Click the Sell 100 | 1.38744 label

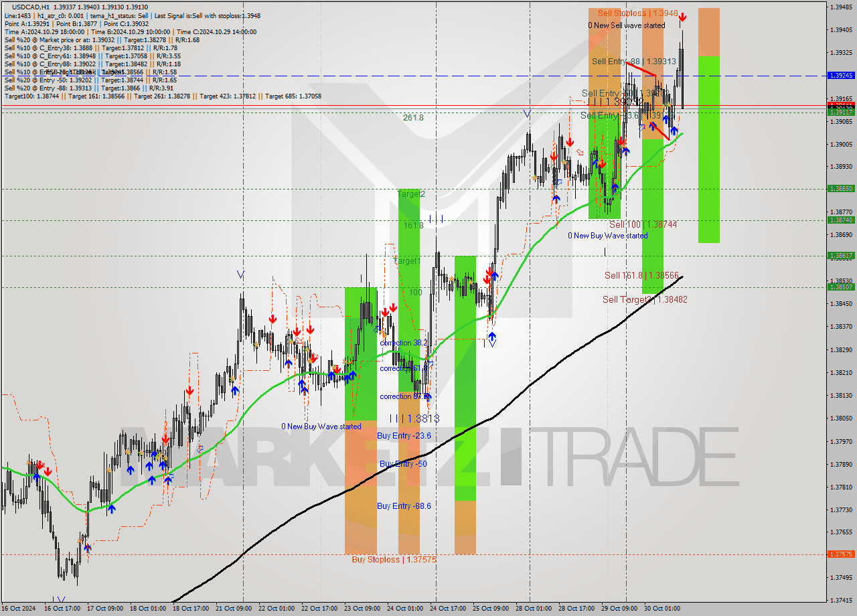[643, 224]
